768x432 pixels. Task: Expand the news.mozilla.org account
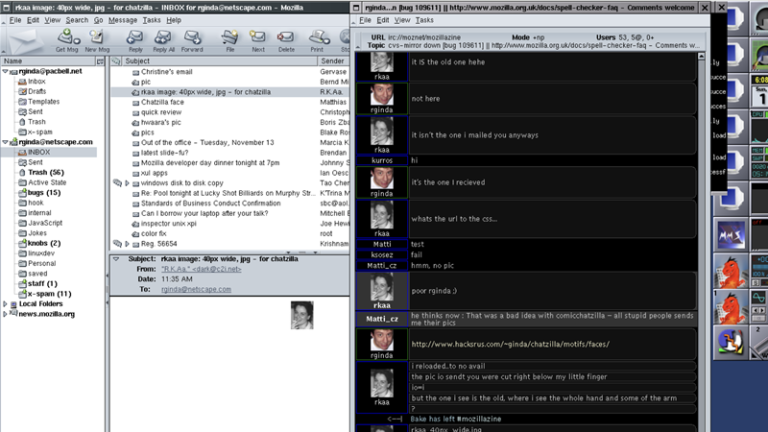(x=5, y=314)
